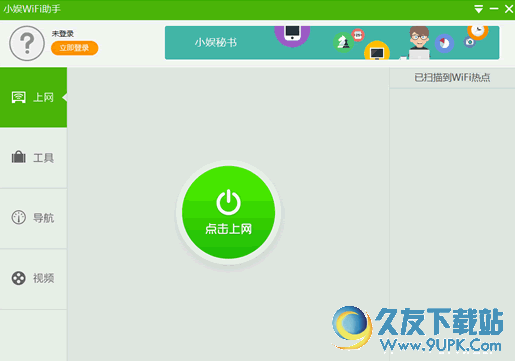Viewport: 515px width, 361px height.
Task: Open the 小娱秘书 banner
Action: (332, 43)
